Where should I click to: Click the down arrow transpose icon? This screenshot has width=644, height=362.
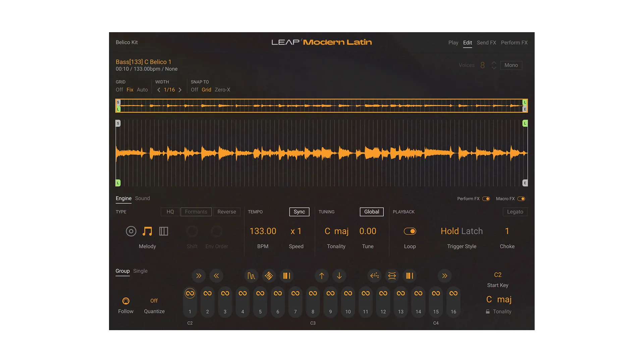tap(339, 276)
